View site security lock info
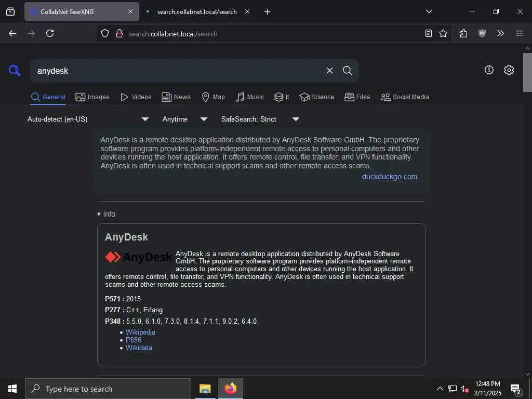This screenshot has width=532, height=399. (x=119, y=33)
